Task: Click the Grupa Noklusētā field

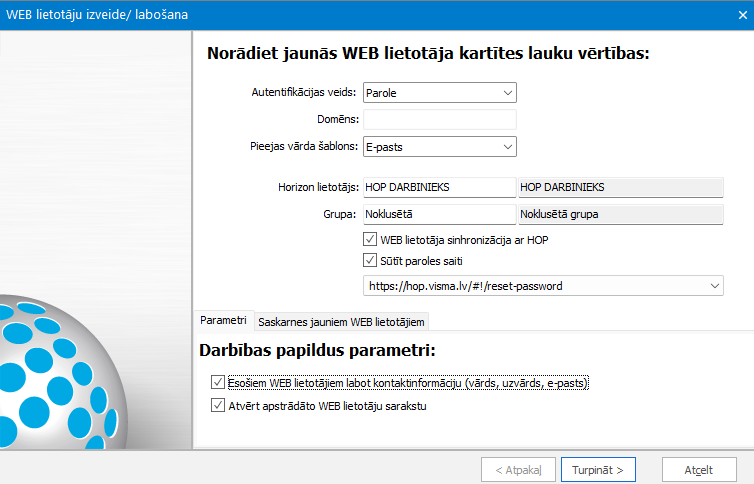Action: (440, 214)
